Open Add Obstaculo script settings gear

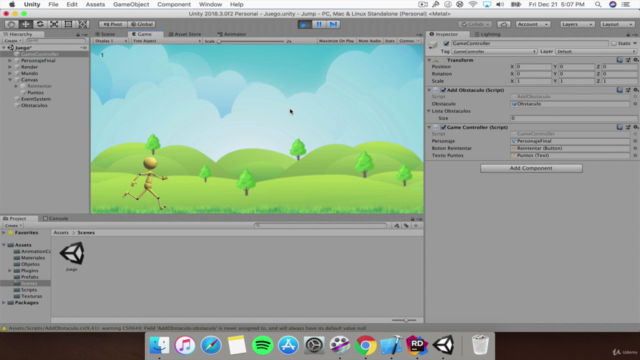[x=636, y=90]
